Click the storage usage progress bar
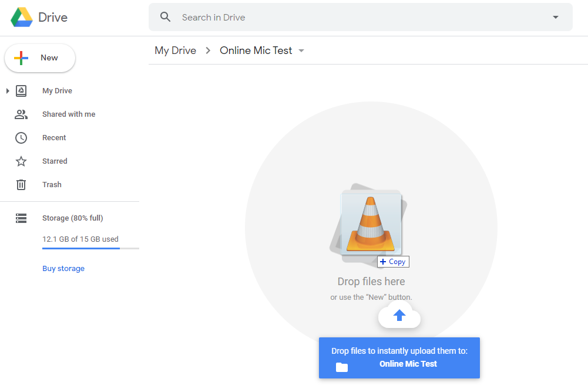This screenshot has height=389, width=588. [90, 248]
